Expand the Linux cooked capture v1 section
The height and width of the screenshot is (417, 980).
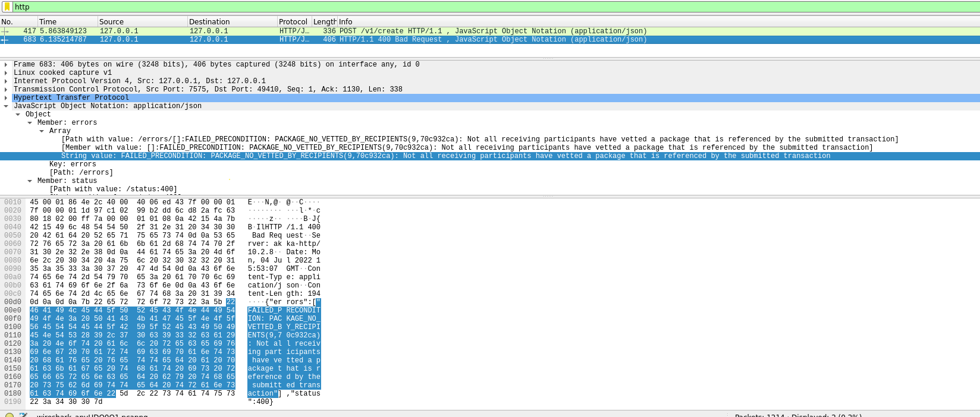pos(6,72)
